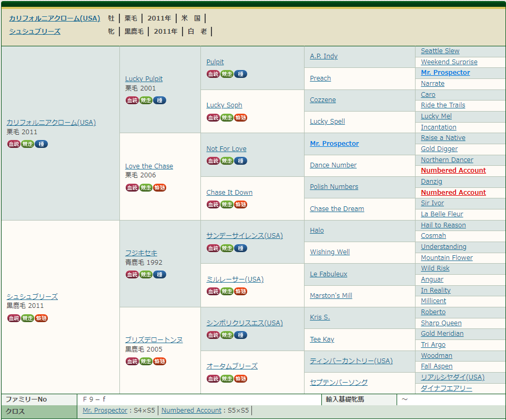The height and width of the screenshot is (420, 506).
Task: Open the Cozzene link
Action: coord(323,100)
